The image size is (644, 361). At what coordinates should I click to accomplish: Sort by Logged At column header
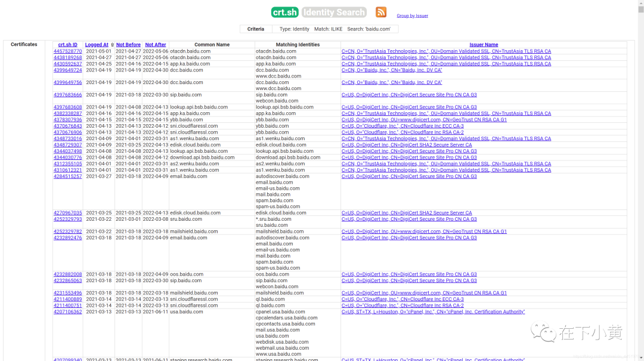(x=97, y=45)
